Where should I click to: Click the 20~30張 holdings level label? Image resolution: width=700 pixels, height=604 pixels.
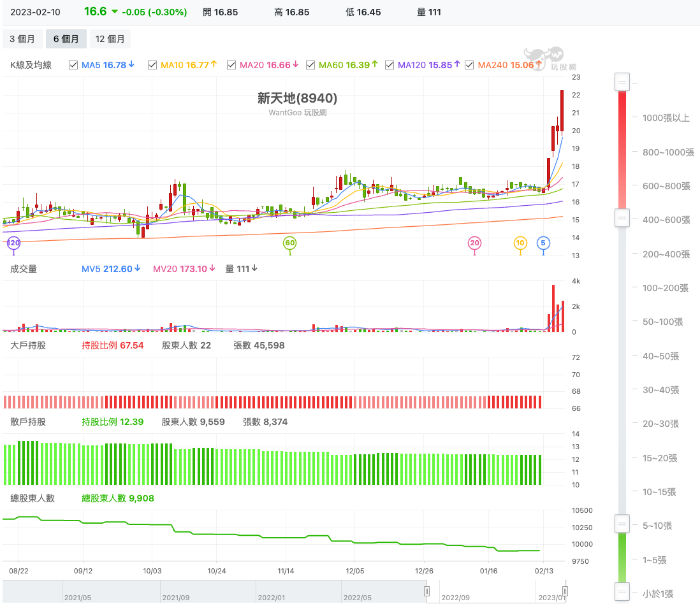[x=660, y=424]
